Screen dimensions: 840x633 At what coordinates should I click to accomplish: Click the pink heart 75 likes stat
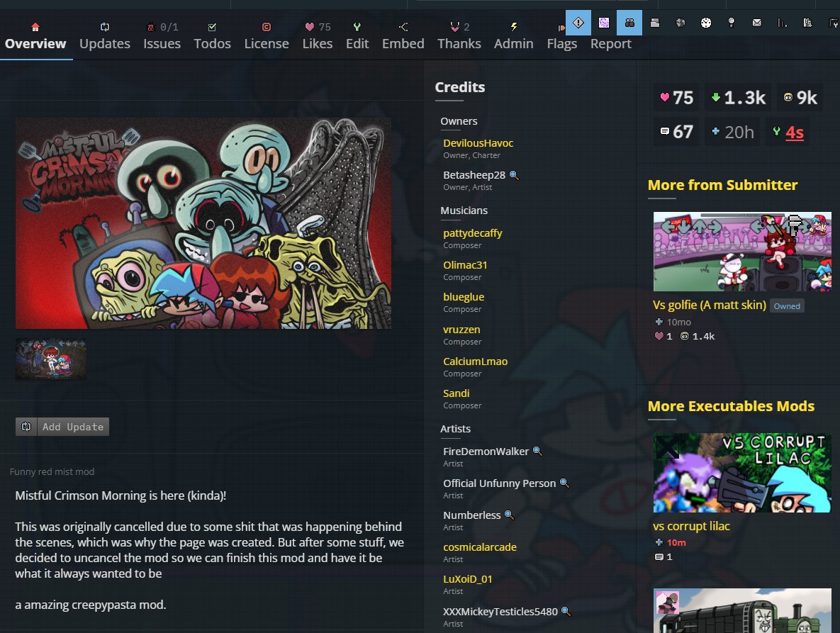[676, 98]
